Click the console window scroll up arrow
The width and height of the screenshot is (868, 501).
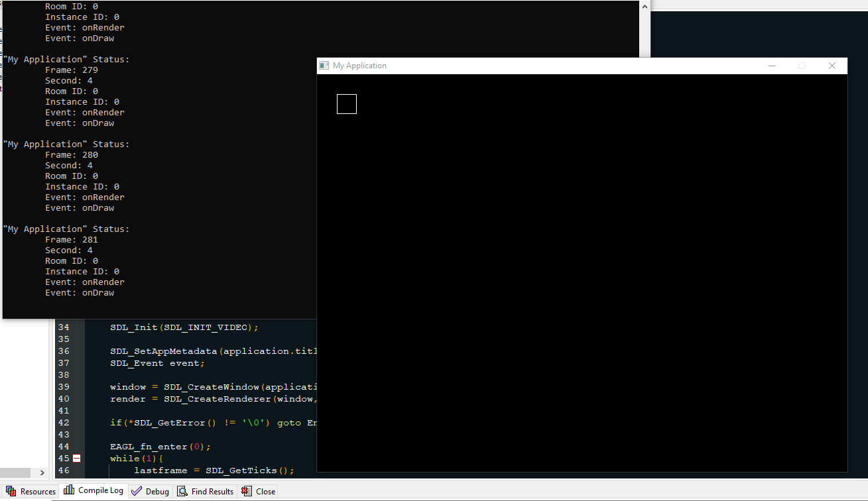coord(645,6)
